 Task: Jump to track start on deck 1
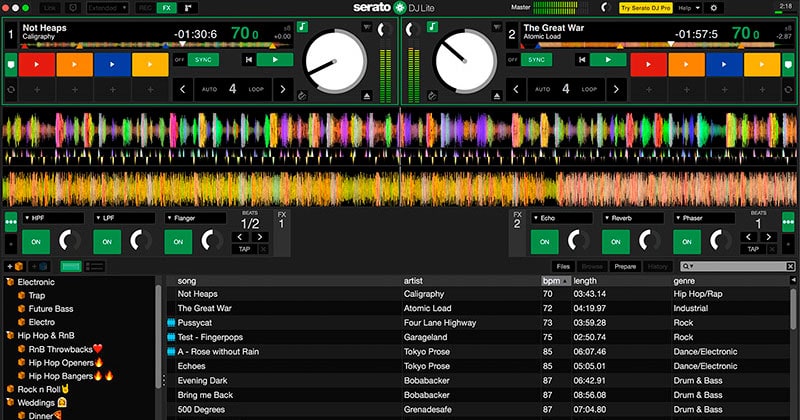[x=248, y=60]
